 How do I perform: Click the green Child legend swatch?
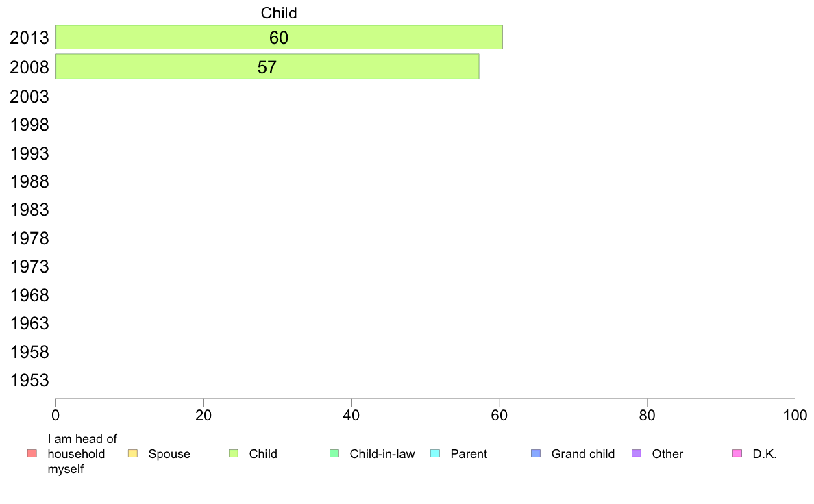[x=234, y=453]
